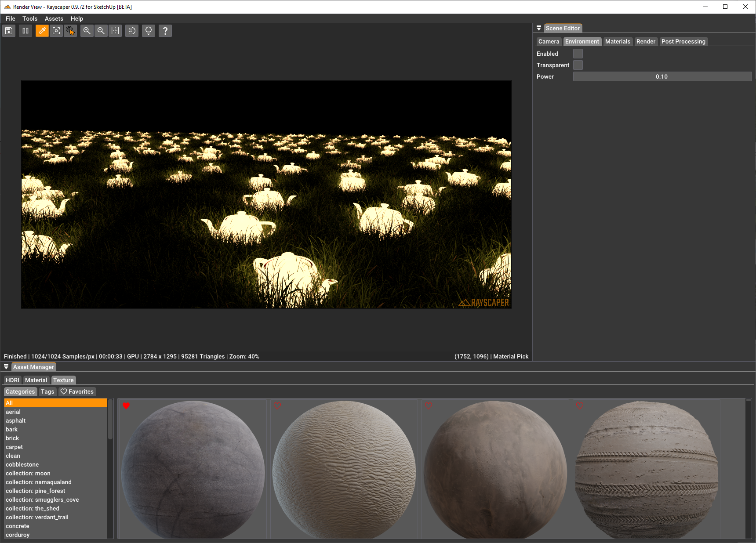The height and width of the screenshot is (543, 756).
Task: Enable the environment with Enabled checkbox
Action: pos(578,54)
